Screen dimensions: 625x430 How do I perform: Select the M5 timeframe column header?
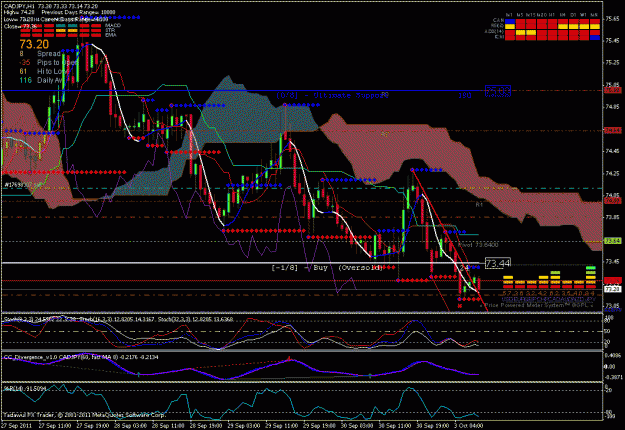[520, 15]
